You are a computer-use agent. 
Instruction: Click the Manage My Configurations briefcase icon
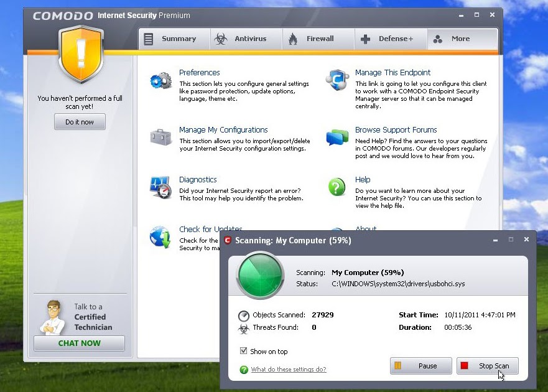160,137
